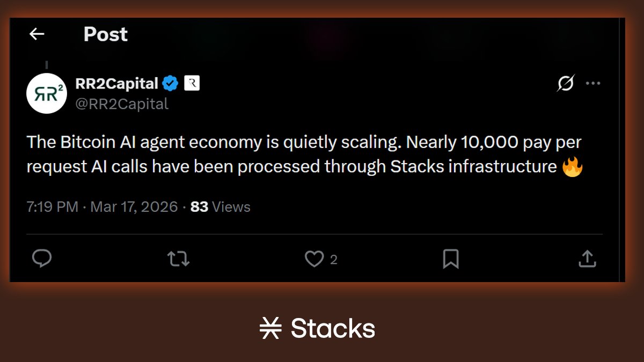
Task: Go back using the left arrow
Action: (x=36, y=34)
